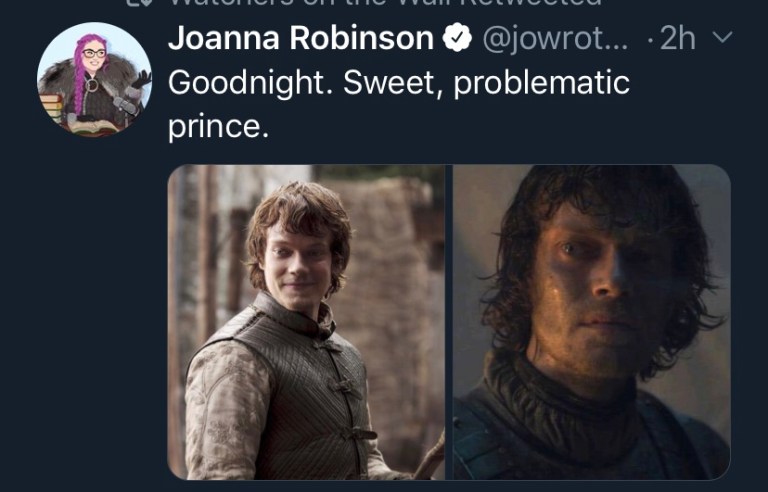Click the divider between the two photos
Viewport: 768px width, 492px height.
pyautogui.click(x=449, y=322)
